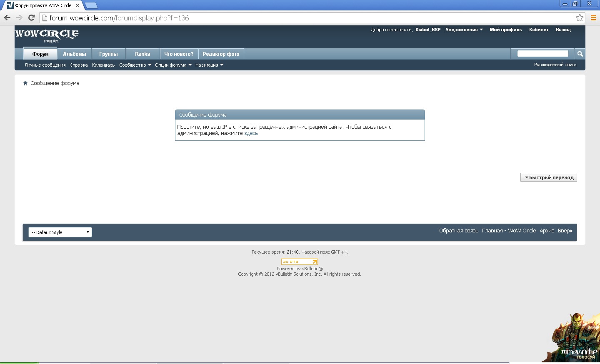The height and width of the screenshot is (364, 600).
Task: Expand the Сообщество menu
Action: click(135, 65)
